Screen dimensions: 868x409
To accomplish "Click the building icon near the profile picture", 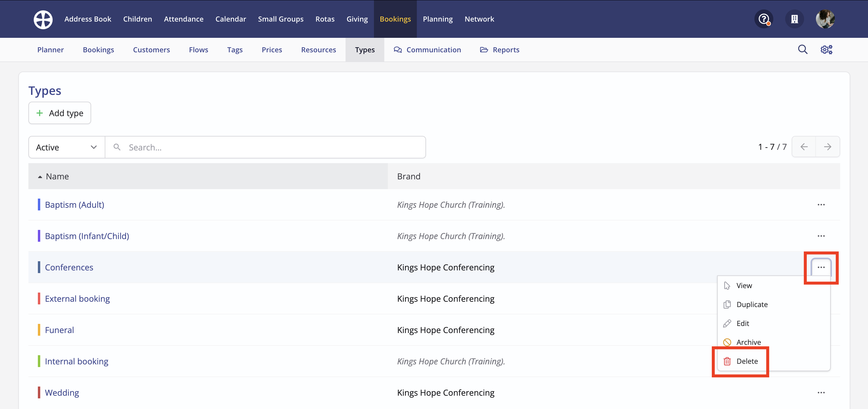I will coord(795,19).
